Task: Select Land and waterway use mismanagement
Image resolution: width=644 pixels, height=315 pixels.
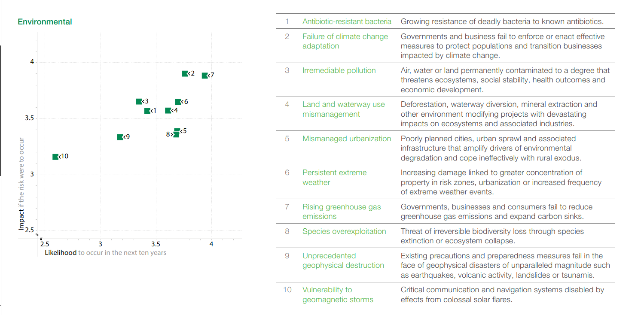Action: click(x=344, y=109)
